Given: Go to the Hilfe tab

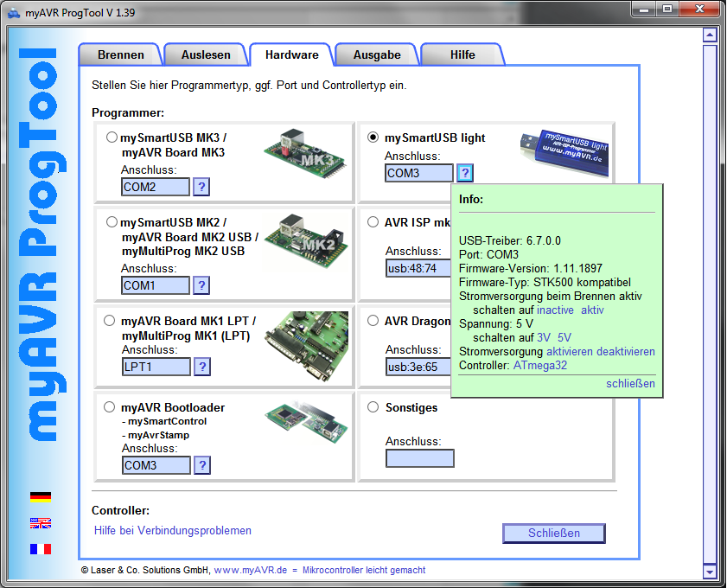Looking at the screenshot, I should click(x=462, y=54).
